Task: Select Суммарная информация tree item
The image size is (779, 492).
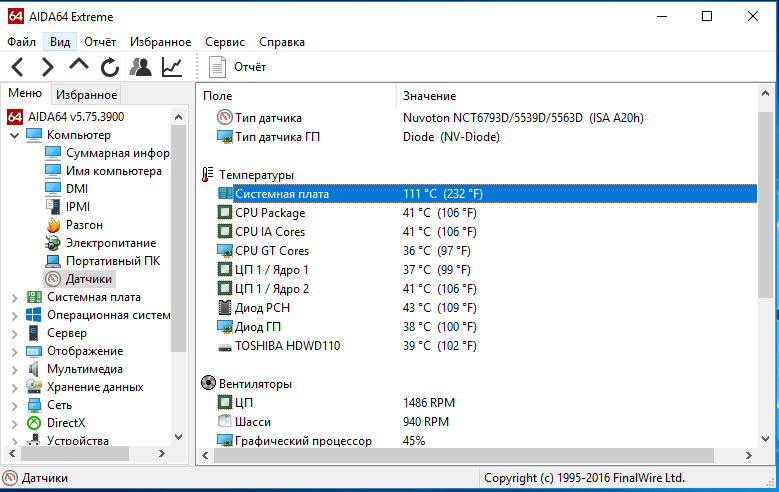Action: click(x=118, y=153)
